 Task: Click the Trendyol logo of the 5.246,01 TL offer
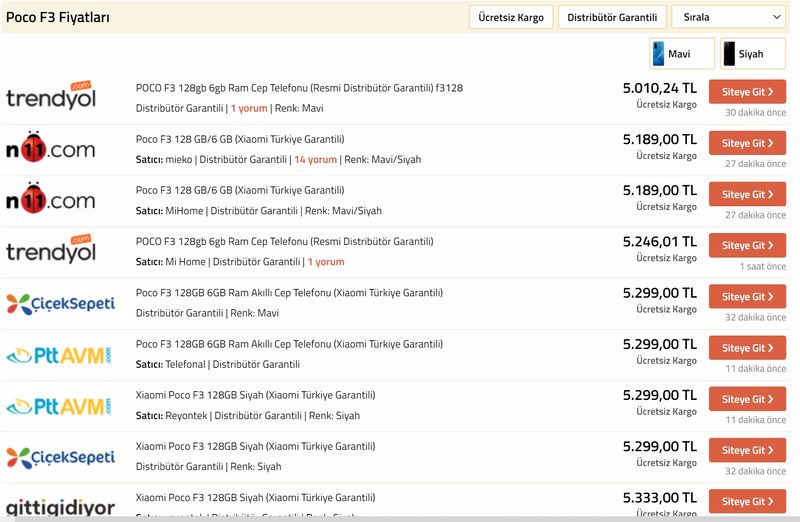tap(51, 249)
